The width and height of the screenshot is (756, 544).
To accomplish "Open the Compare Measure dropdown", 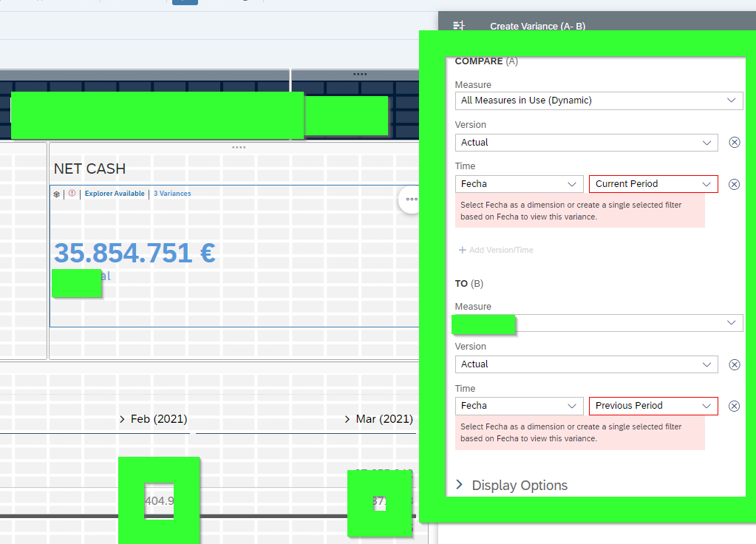I will click(x=599, y=101).
